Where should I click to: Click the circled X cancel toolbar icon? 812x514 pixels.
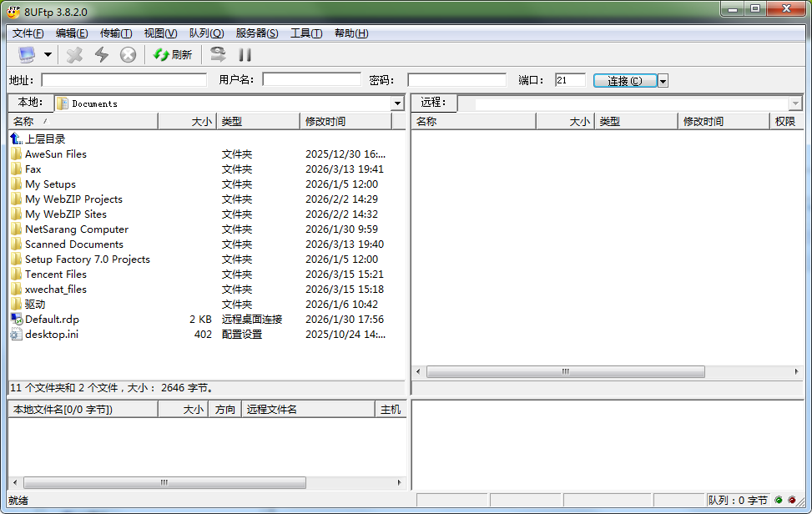[x=128, y=55]
